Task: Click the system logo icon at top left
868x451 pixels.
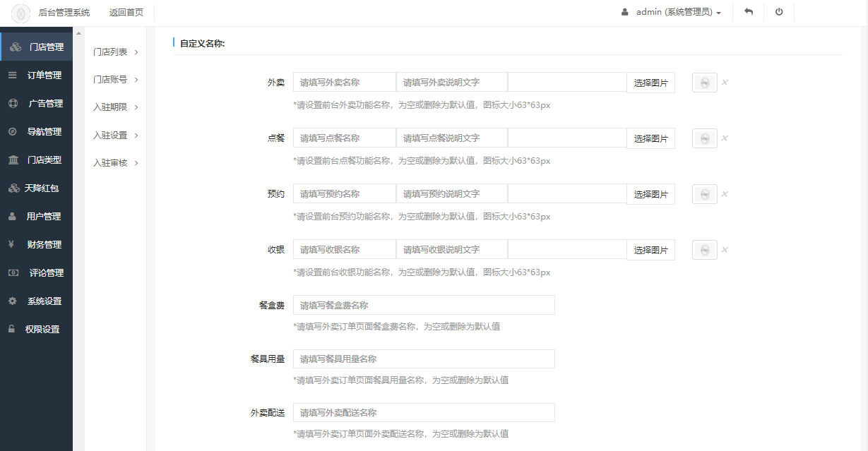Action: tap(21, 13)
